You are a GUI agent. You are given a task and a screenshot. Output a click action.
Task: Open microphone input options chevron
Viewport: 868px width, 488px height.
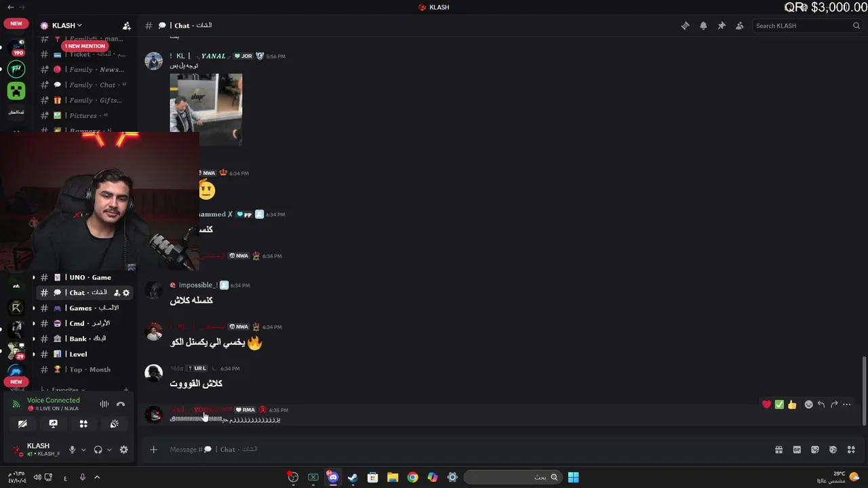83,449
